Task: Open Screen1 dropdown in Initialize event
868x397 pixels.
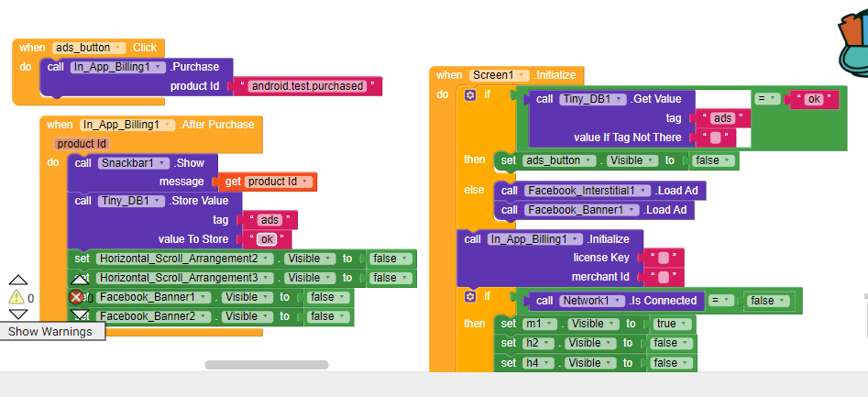Action: [500, 75]
